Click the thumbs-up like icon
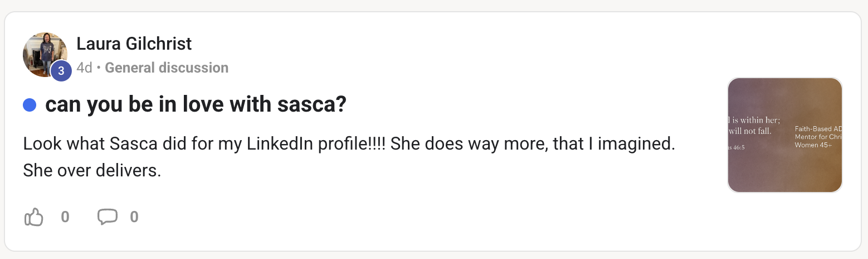This screenshot has width=868, height=259. tap(34, 217)
